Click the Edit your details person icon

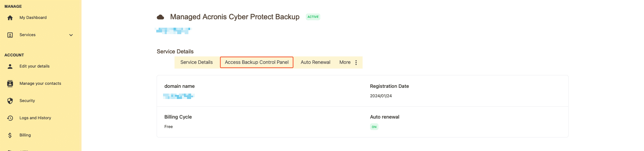[x=10, y=66]
